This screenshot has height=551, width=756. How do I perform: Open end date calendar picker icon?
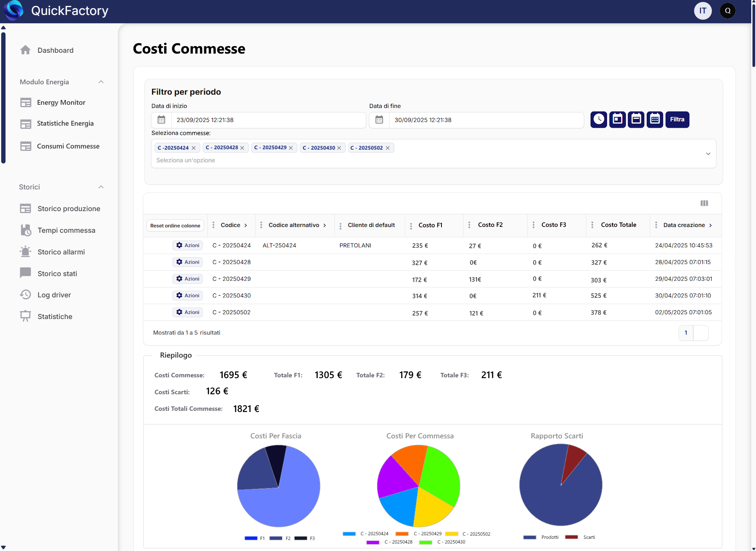379,120
